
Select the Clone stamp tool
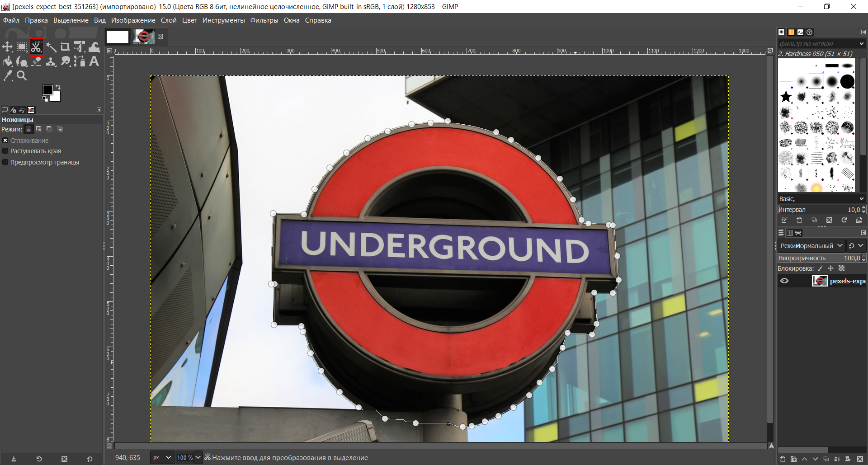tap(51, 61)
